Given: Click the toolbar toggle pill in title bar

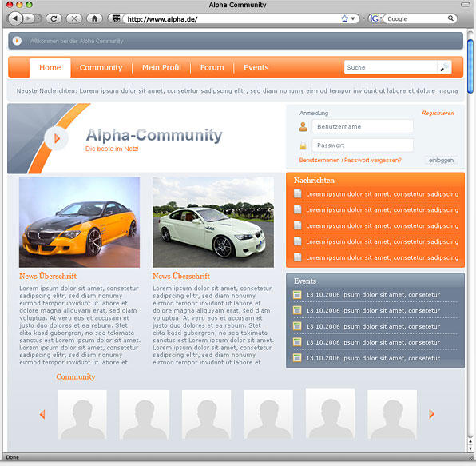Looking at the screenshot, I should click(465, 5).
